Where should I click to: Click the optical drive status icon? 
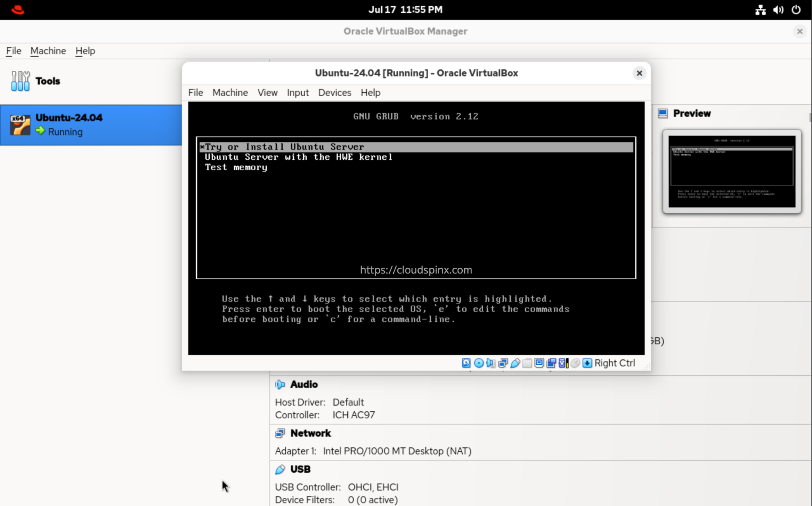478,363
